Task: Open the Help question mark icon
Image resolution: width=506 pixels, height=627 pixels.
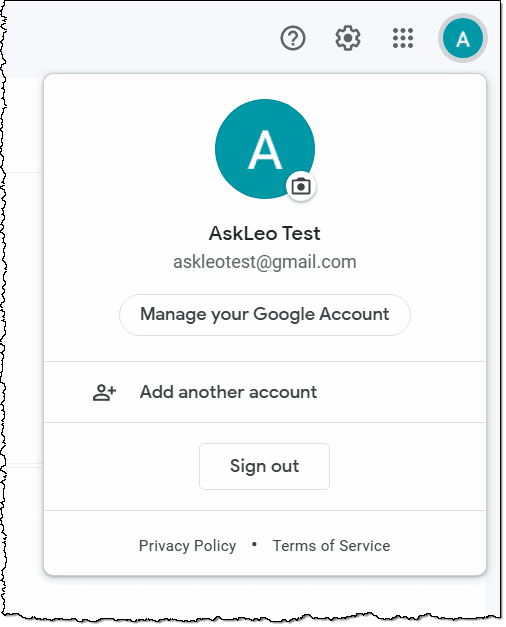Action: pos(293,38)
